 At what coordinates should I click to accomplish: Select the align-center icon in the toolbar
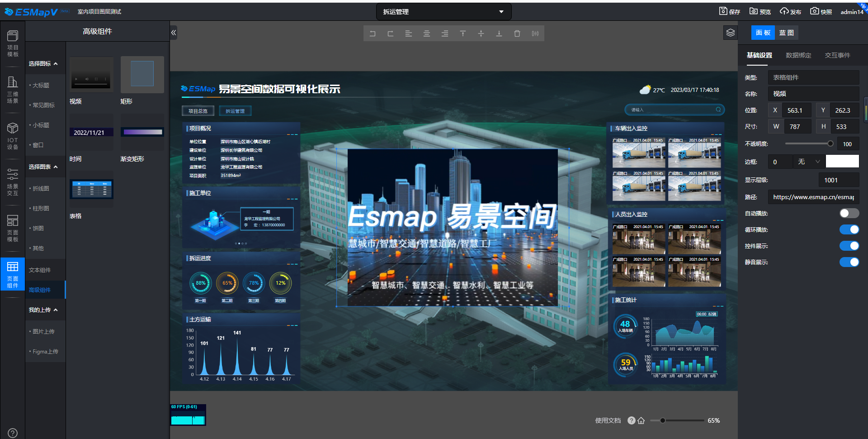pos(426,33)
